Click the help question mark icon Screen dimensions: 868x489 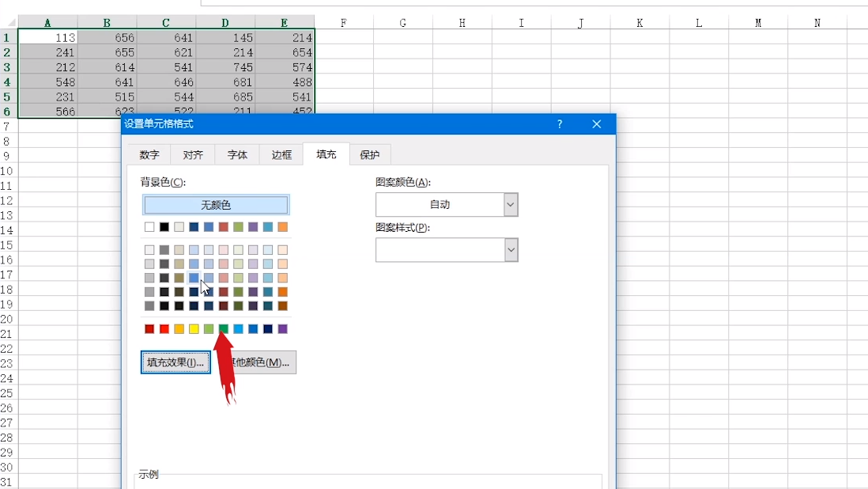(560, 124)
